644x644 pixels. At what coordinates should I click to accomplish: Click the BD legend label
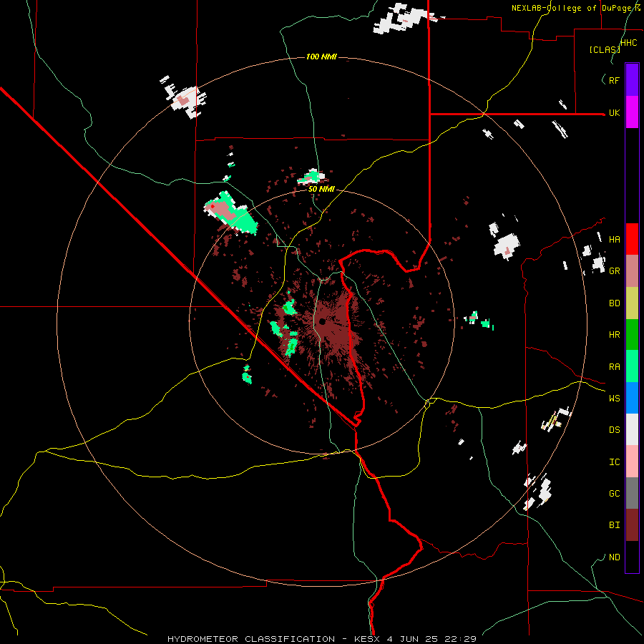(614, 303)
